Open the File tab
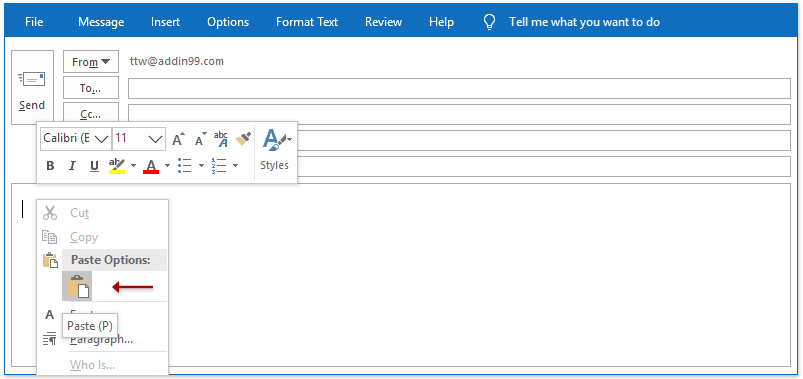803x379 pixels. point(34,22)
